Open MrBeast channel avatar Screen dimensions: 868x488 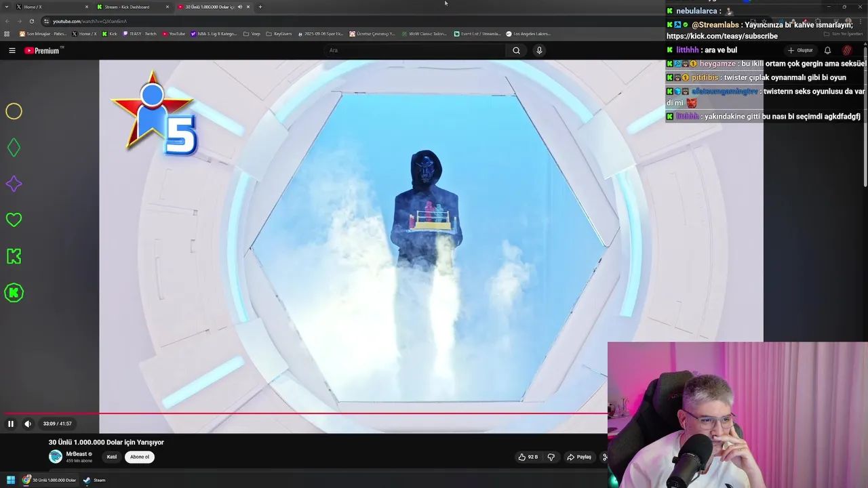pos(56,457)
